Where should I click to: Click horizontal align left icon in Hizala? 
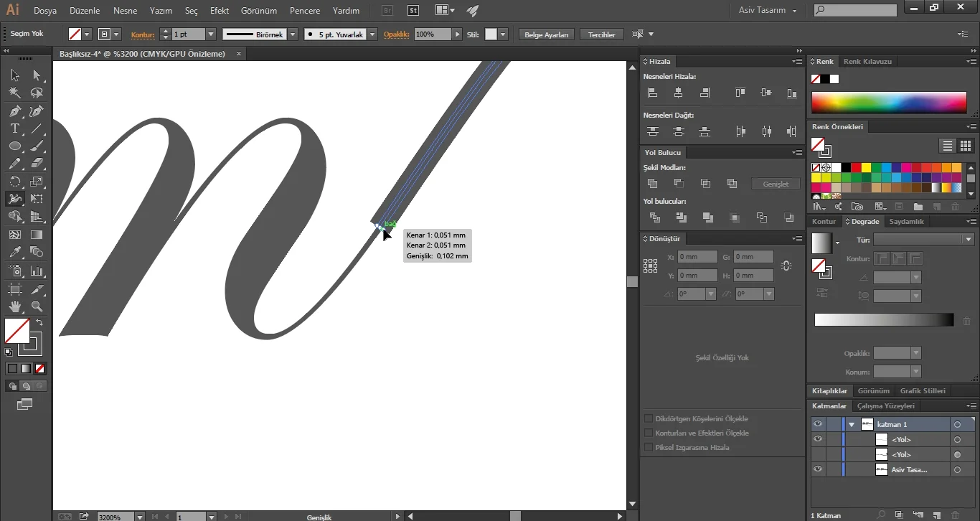pyautogui.click(x=652, y=93)
